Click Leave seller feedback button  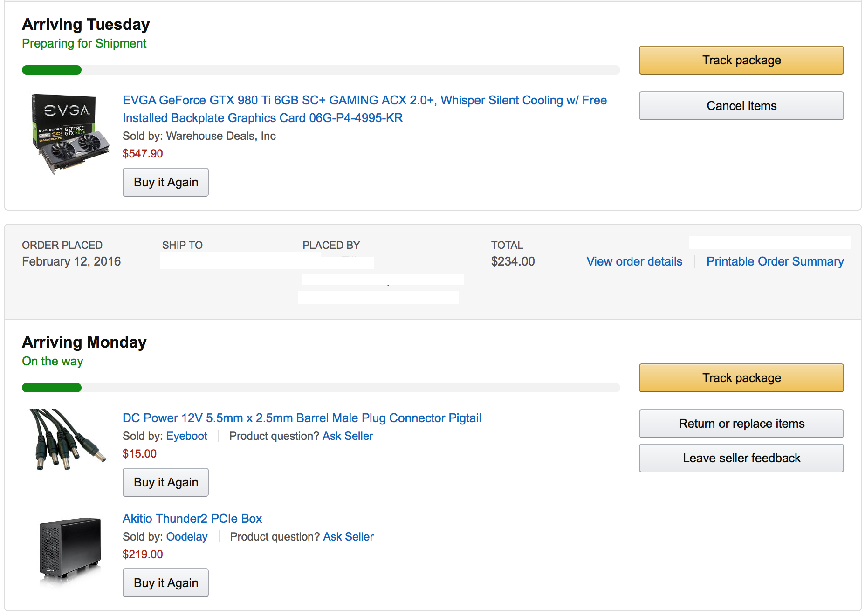point(741,458)
